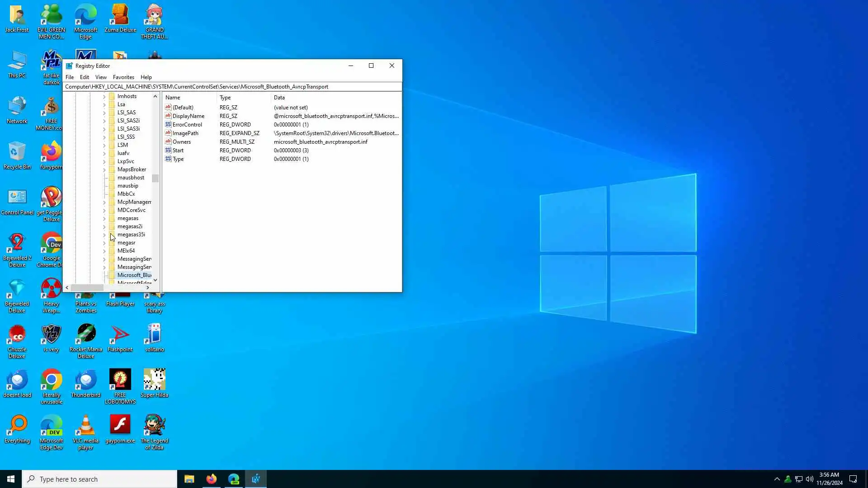The width and height of the screenshot is (868, 488).
Task: Click the Data column header
Action: click(x=279, y=98)
